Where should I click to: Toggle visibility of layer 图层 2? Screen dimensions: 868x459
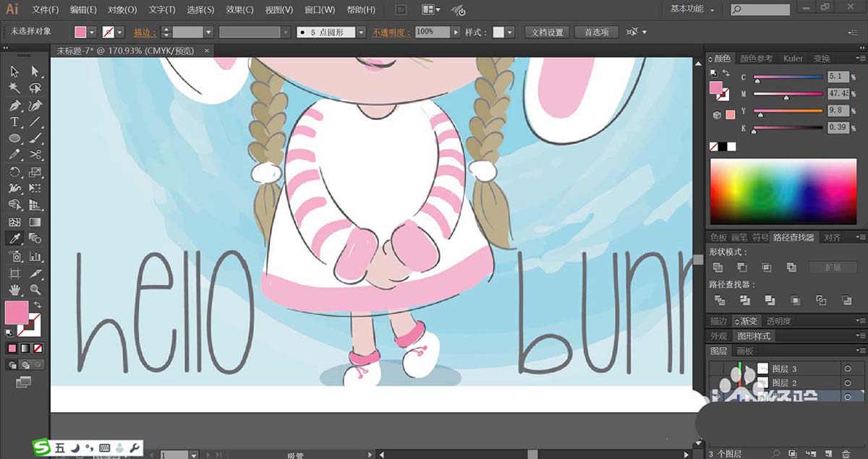716,382
